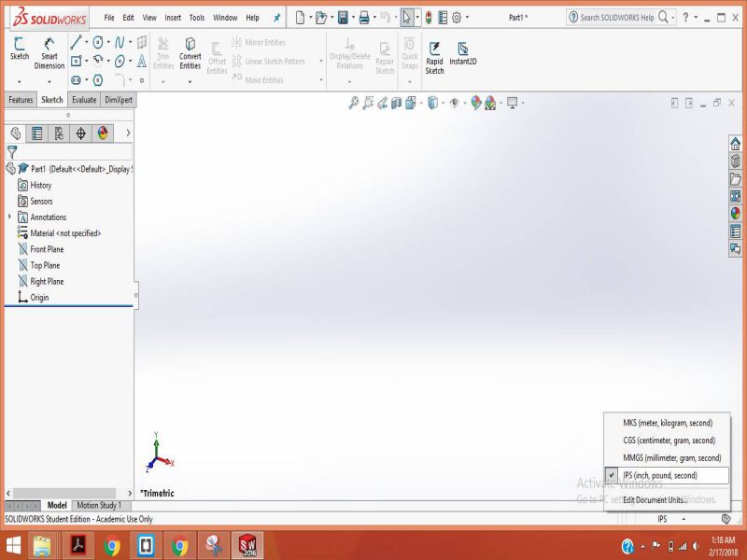Open the Line tool dropdown arrow
This screenshot has height=560, width=747.
click(x=86, y=42)
